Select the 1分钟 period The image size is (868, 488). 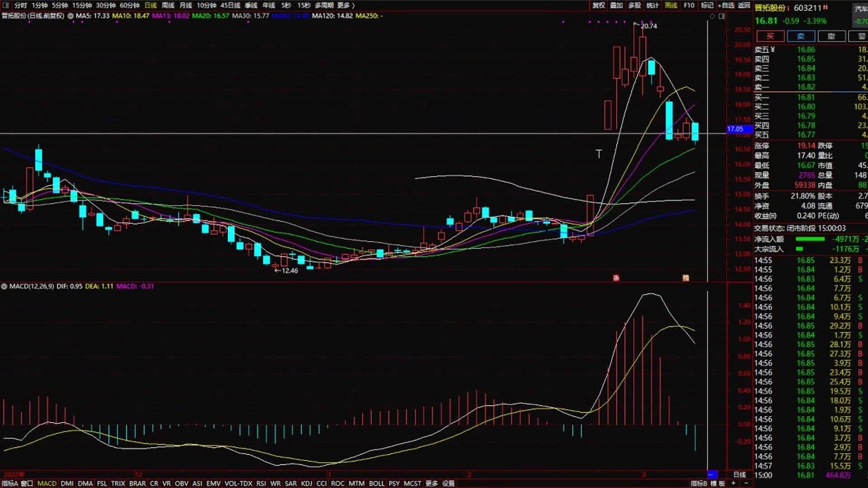point(40,5)
